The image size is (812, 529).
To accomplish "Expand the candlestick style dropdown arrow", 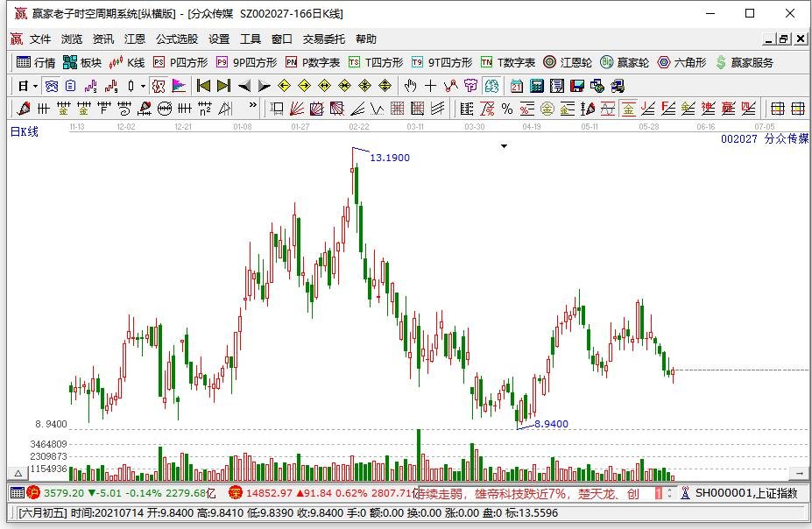I will pyautogui.click(x=143, y=86).
